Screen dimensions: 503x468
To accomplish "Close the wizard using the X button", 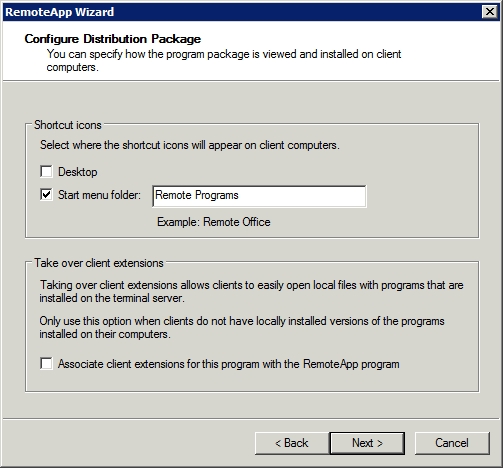I will pos(490,12).
